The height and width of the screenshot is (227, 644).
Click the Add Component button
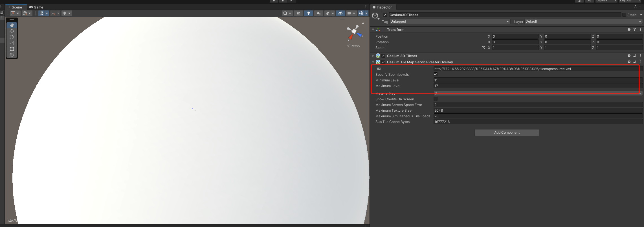507,133
